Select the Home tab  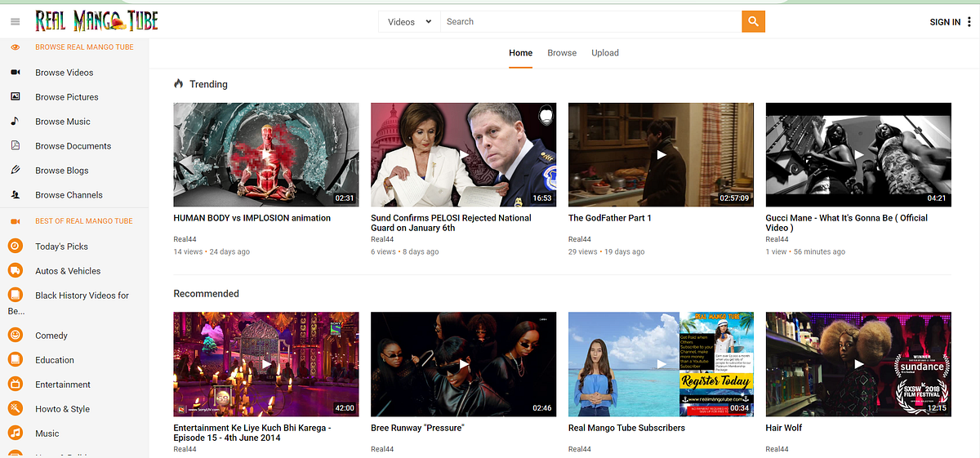click(520, 53)
